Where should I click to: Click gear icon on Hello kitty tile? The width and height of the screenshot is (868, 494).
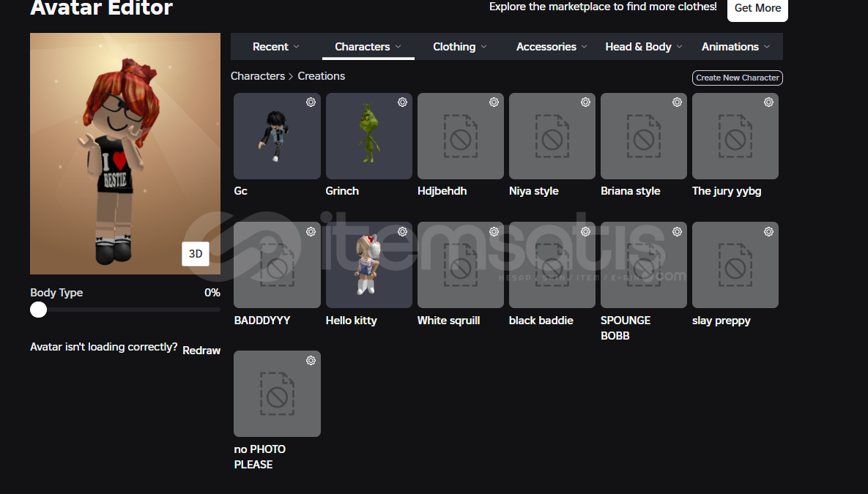click(402, 232)
